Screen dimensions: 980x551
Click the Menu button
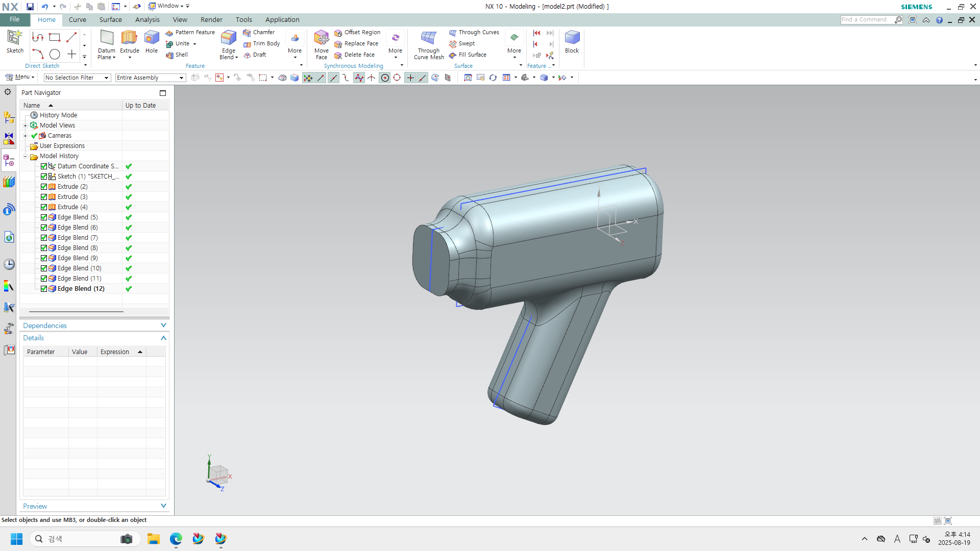tap(19, 77)
